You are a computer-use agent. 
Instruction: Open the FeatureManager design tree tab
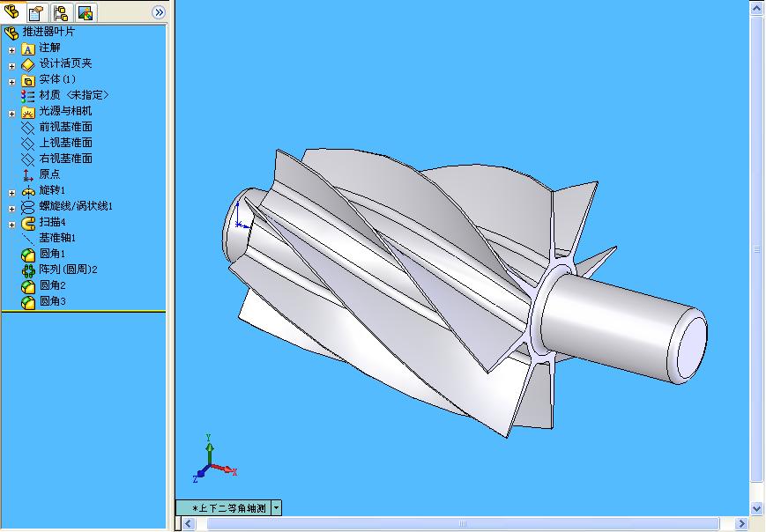coord(11,11)
